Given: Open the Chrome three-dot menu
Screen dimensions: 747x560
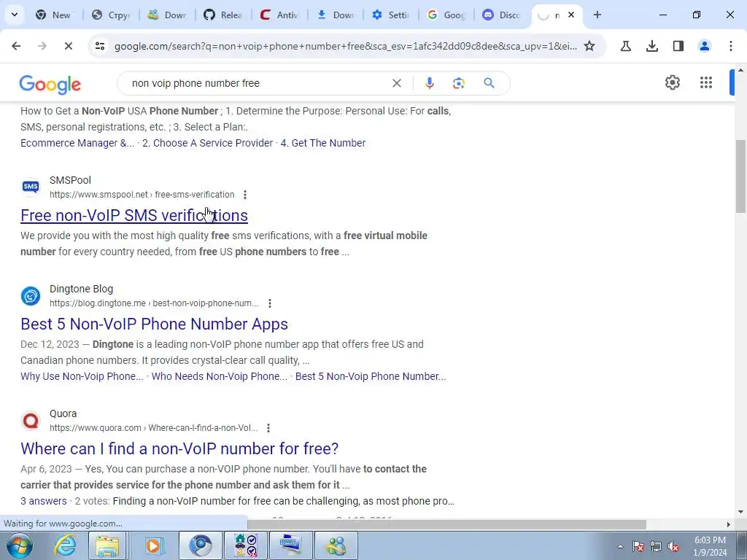Looking at the screenshot, I should point(731,46).
